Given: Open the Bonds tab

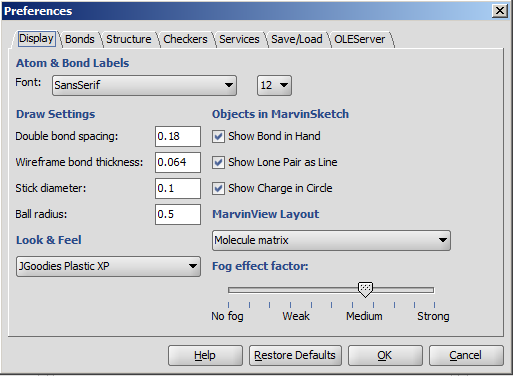Looking at the screenshot, I should [x=80, y=39].
